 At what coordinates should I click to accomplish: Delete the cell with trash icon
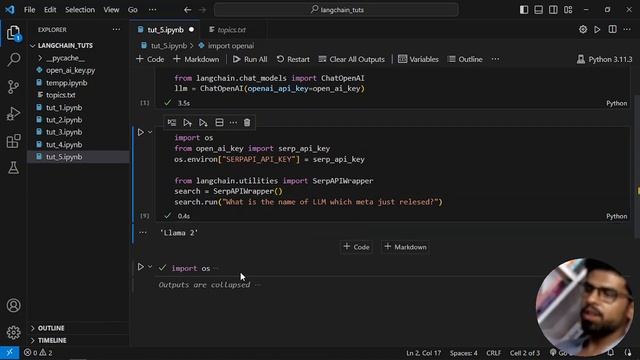(x=247, y=122)
